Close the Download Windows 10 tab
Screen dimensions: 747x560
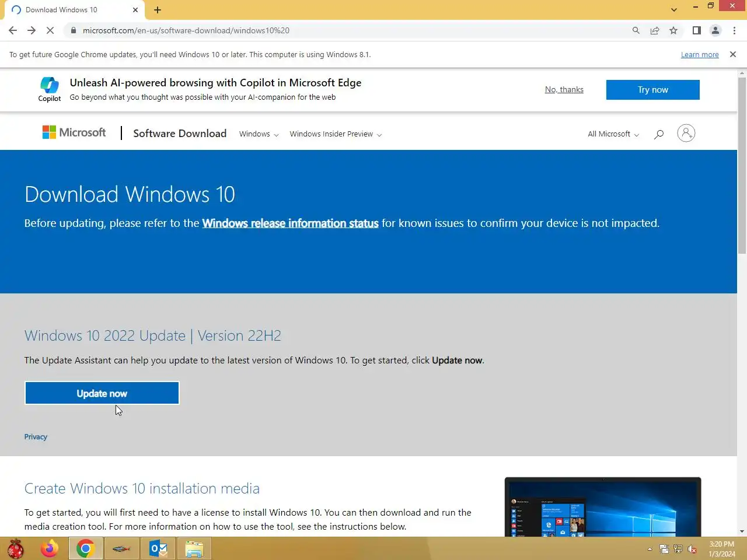pos(135,10)
